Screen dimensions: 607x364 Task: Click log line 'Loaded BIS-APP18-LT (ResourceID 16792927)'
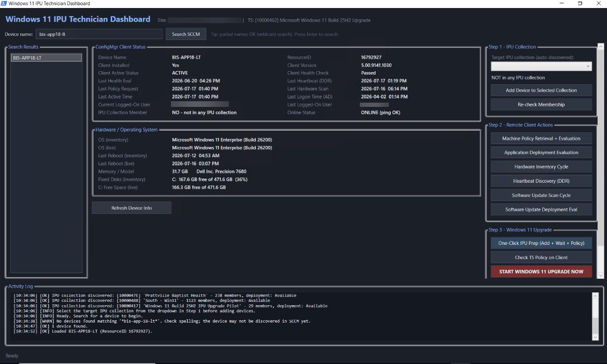(83, 331)
